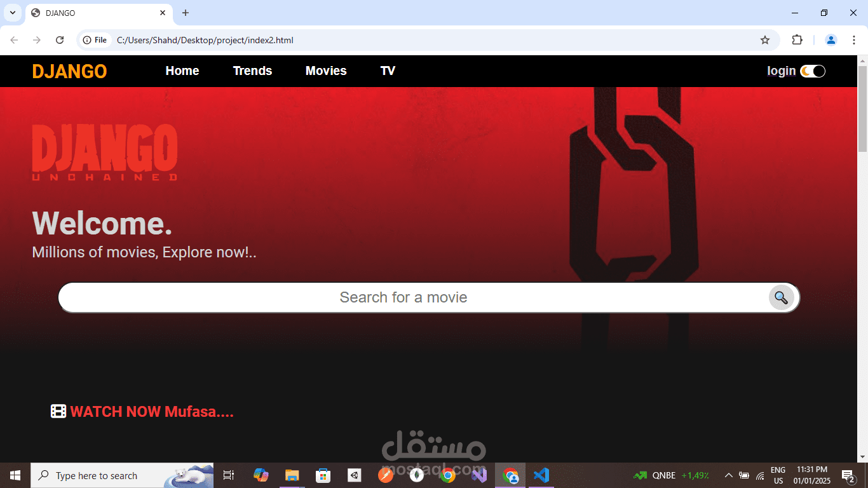Screen dimensions: 868x488
Task: Open the Trends nav item
Action: pos(252,71)
